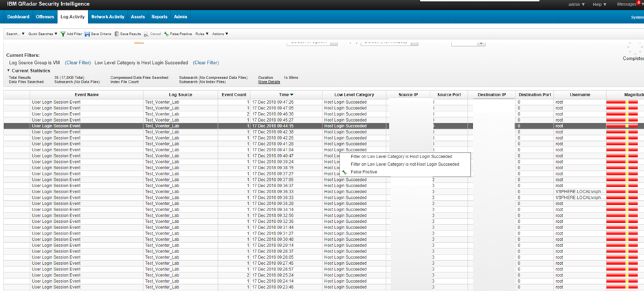Click the Event Name column header
644x291 pixels.
click(x=87, y=95)
